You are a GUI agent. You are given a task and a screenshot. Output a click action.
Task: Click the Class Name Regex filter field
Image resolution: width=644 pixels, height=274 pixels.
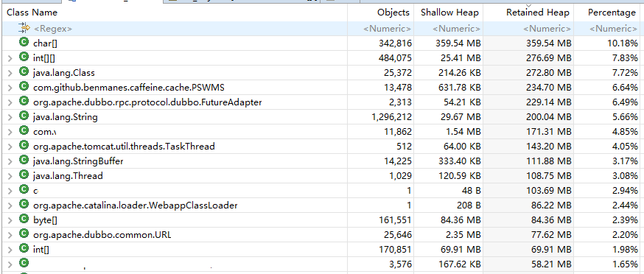point(177,28)
